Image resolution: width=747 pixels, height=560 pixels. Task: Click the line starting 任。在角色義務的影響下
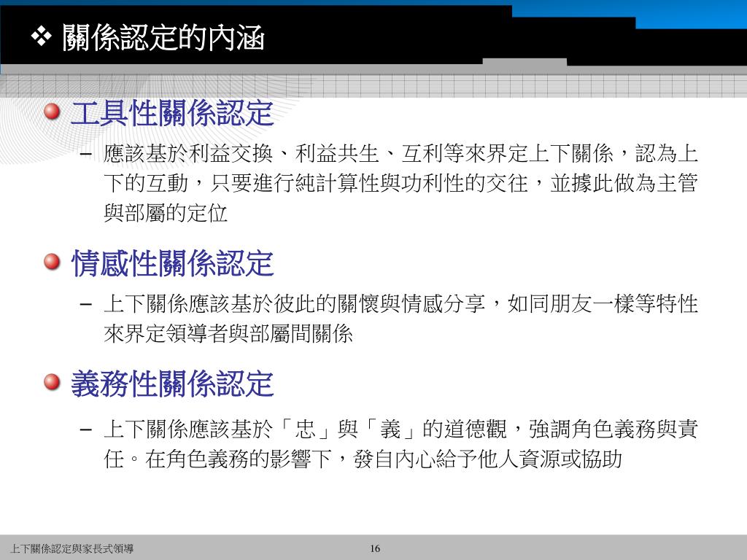pos(363,459)
